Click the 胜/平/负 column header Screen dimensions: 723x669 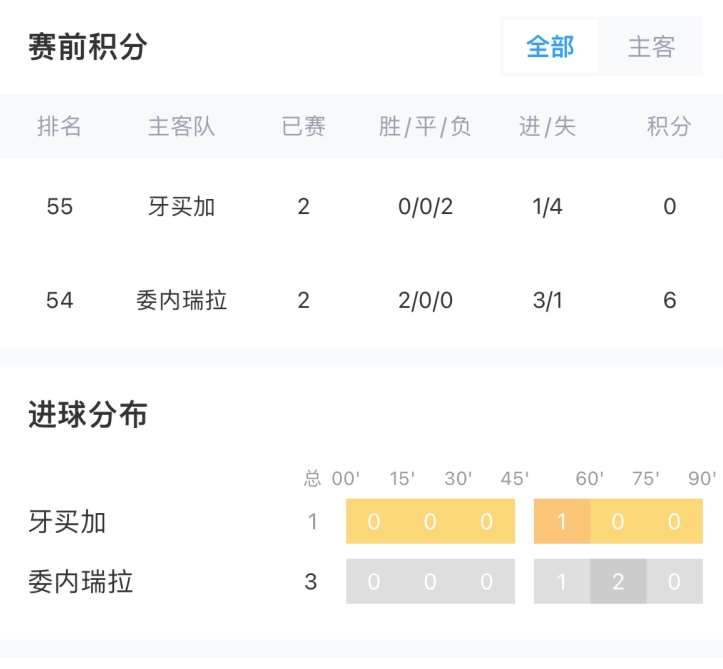[425, 127]
